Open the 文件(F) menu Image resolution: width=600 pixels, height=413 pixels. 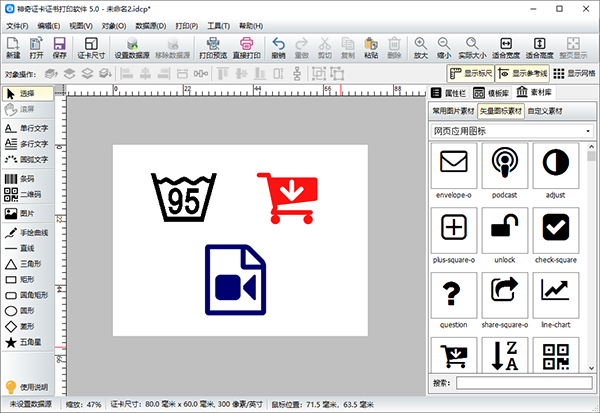pyautogui.click(x=17, y=26)
